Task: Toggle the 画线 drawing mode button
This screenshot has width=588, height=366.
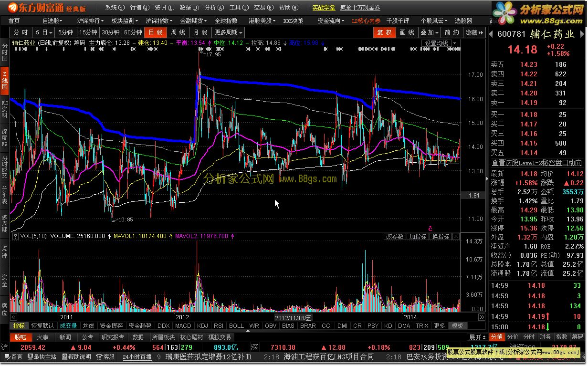Action: [407, 32]
